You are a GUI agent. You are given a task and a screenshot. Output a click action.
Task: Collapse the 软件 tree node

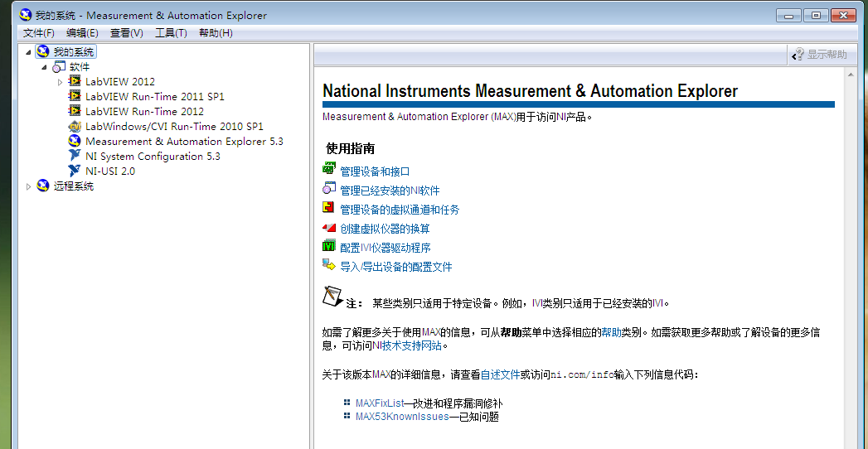pos(44,67)
